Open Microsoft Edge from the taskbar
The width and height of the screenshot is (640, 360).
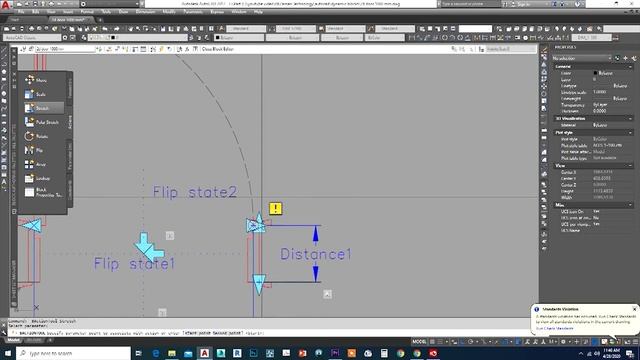tap(156, 353)
